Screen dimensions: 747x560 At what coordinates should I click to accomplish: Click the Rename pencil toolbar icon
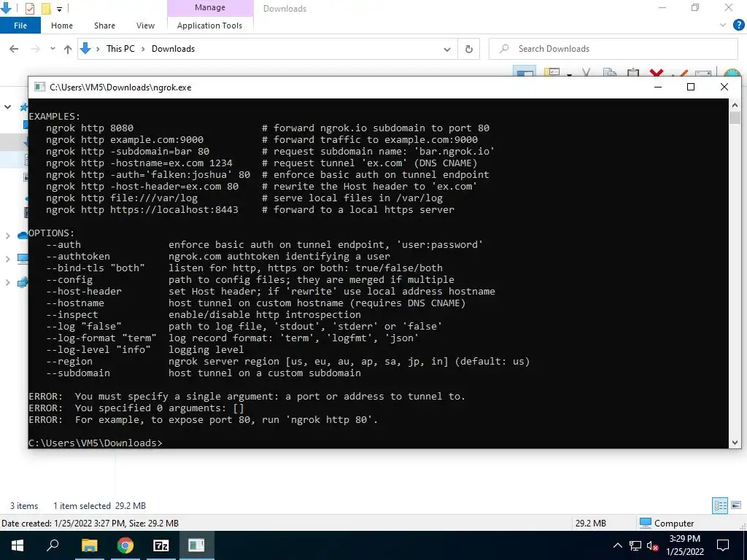tap(680, 72)
